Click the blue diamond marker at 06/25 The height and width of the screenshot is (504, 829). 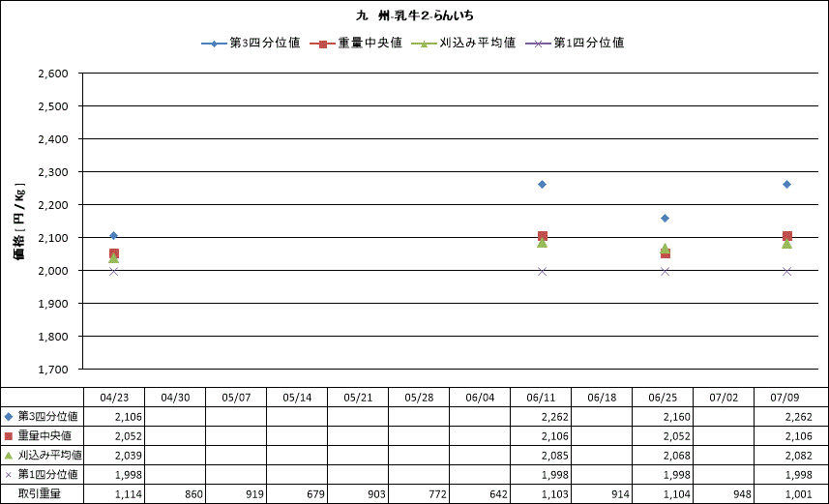666,218
